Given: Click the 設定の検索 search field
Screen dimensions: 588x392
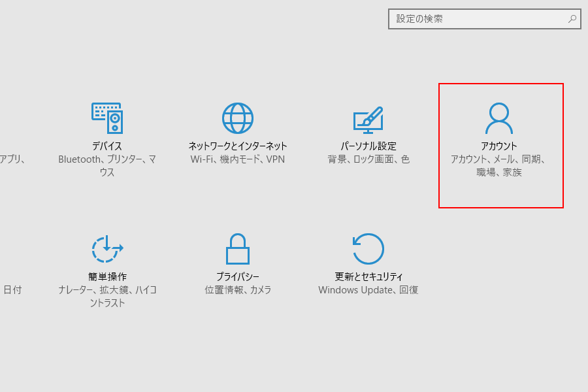Looking at the screenshot, I should click(x=485, y=19).
